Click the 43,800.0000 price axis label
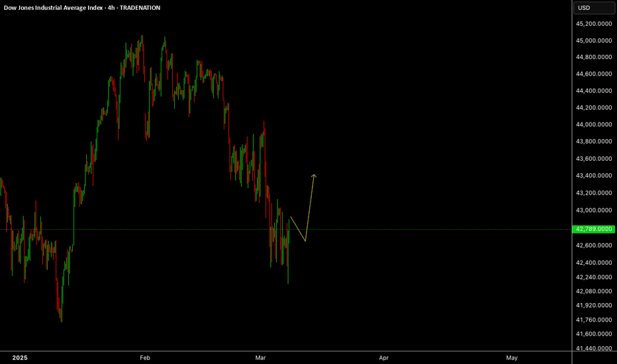This screenshot has height=364, width=617. pos(594,142)
